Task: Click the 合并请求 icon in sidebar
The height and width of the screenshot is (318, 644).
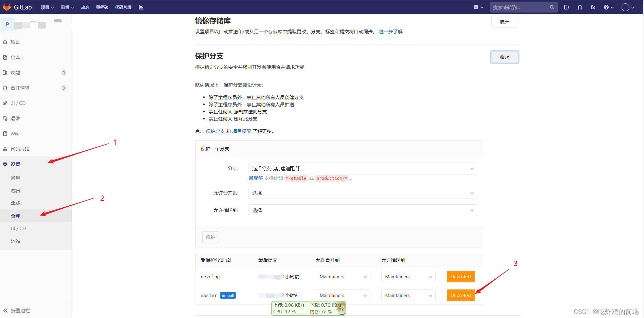Action: (5, 88)
